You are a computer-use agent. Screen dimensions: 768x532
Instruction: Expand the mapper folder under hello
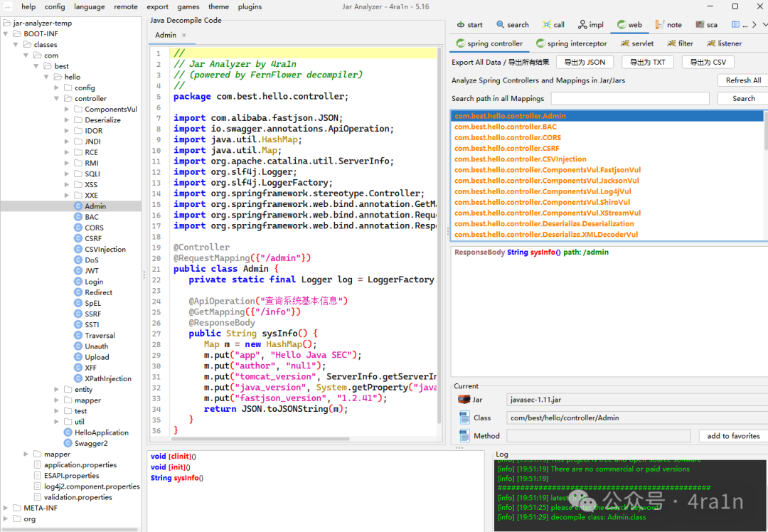pyautogui.click(x=58, y=400)
